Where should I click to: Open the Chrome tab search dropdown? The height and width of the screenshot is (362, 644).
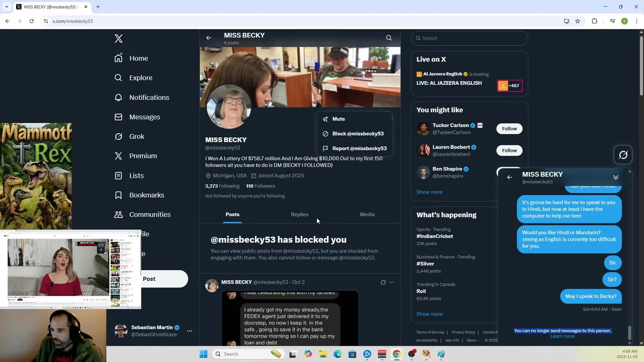coord(6,7)
